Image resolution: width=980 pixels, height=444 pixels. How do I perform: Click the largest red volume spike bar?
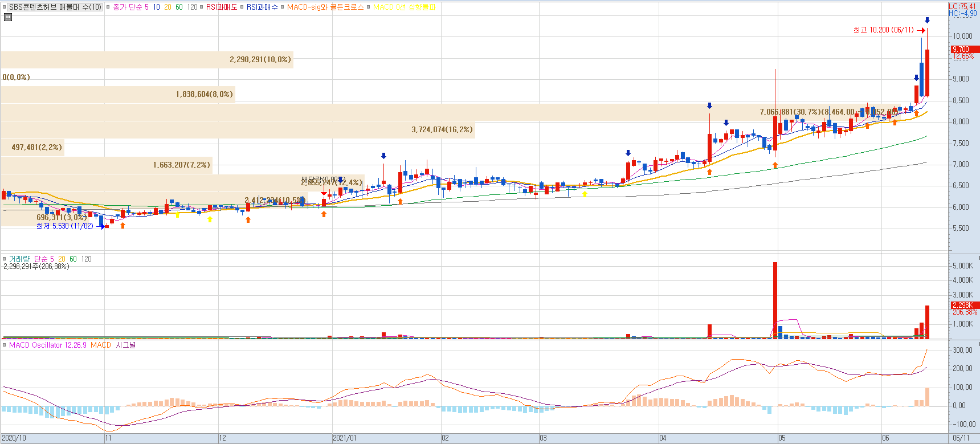click(775, 300)
